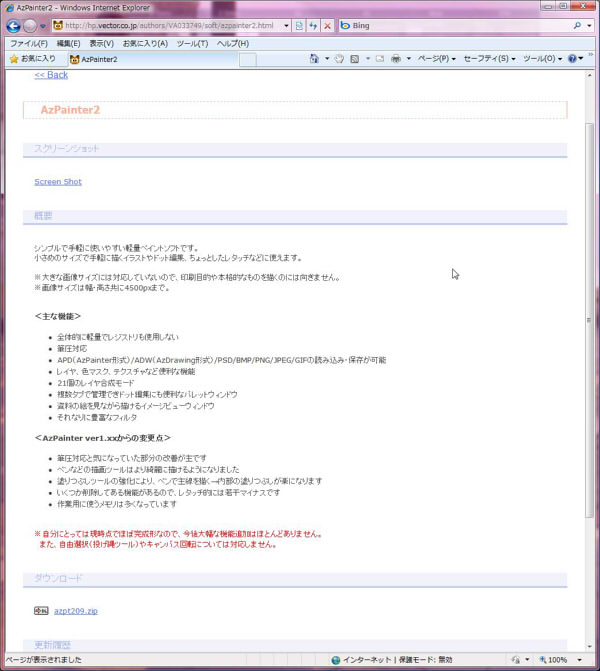Expand the feeds dropdown arrow
The image size is (600, 671).
point(368,59)
